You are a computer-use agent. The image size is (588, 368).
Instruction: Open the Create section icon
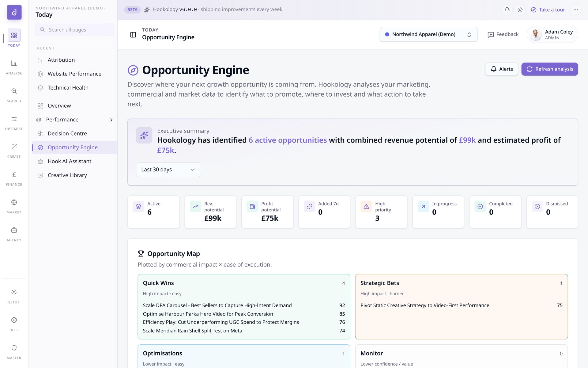tap(14, 147)
